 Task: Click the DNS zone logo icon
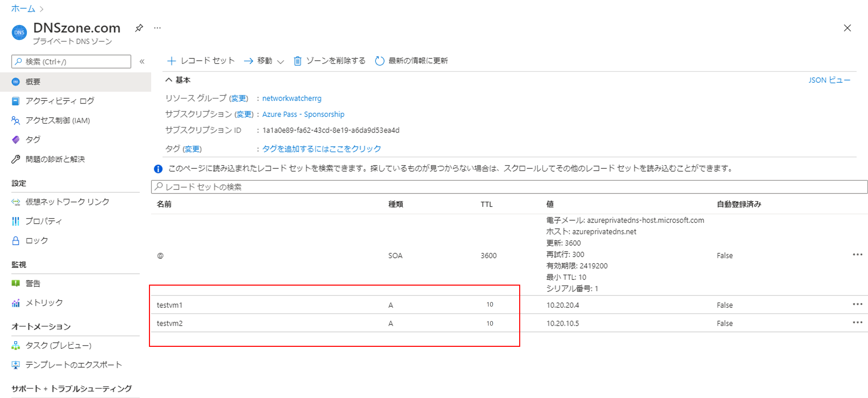pos(19,33)
